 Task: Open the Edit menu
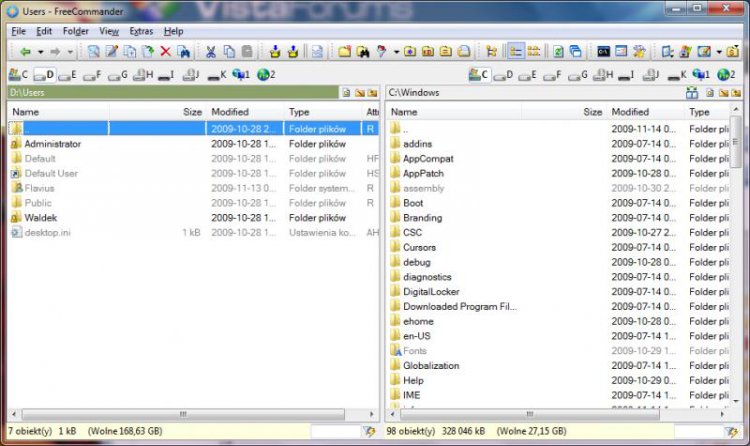pyautogui.click(x=44, y=31)
